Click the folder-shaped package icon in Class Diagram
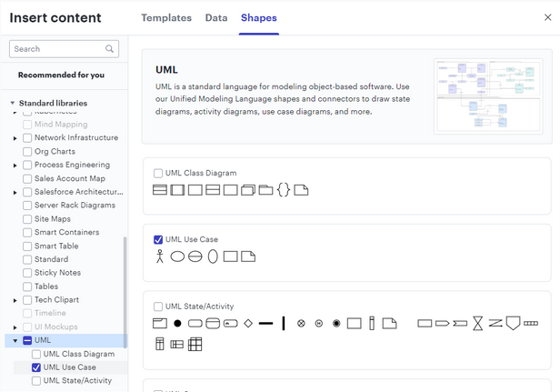Screen dimensions: 560x392 point(265,190)
